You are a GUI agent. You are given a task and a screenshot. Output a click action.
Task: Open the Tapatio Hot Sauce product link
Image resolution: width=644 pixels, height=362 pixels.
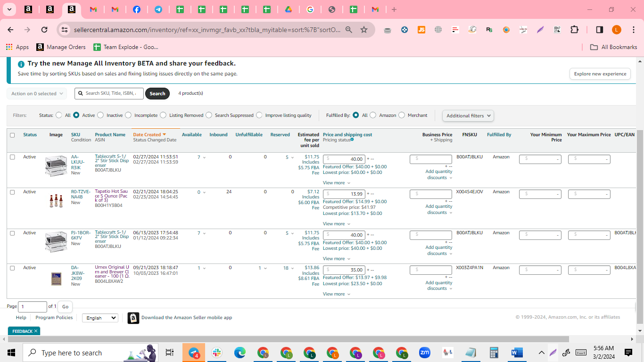(111, 196)
